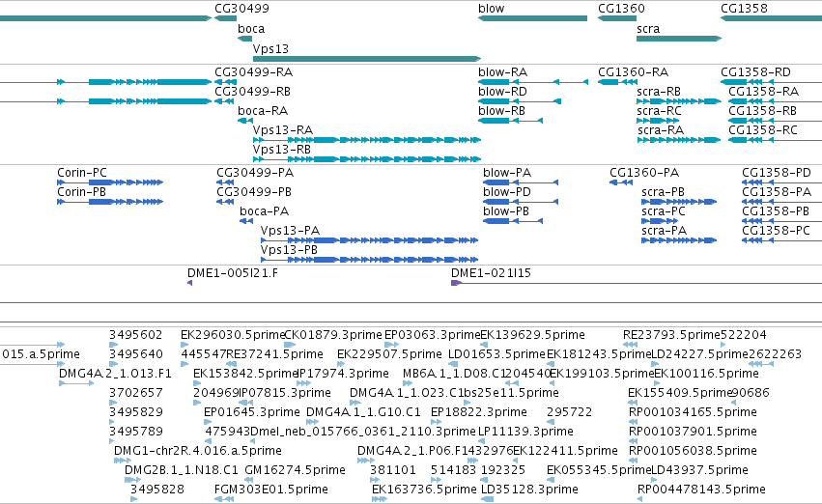Select protein Vps13-PB
Image resolution: width=822 pixels, height=504 pixels.
pos(370,260)
